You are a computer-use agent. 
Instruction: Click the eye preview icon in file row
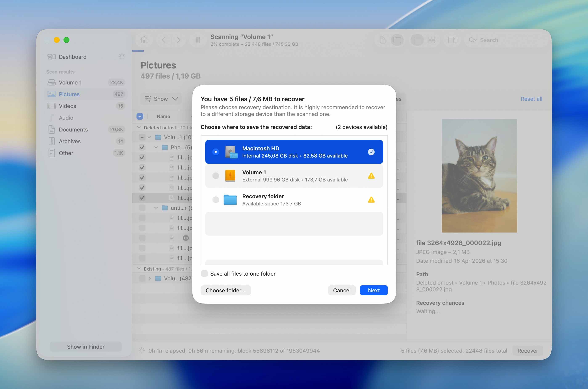point(186,238)
